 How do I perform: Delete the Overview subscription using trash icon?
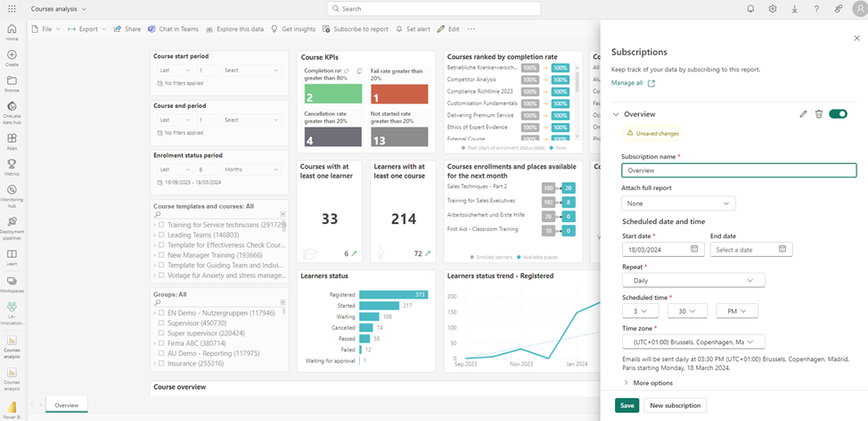(x=818, y=114)
